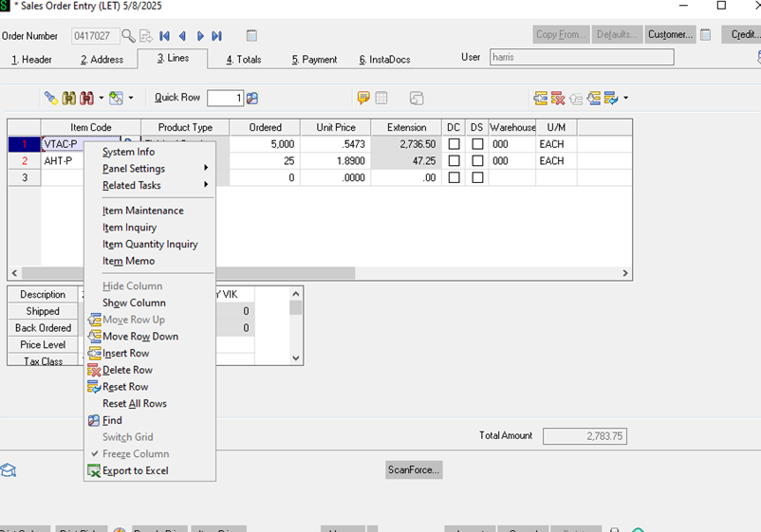Image resolution: width=761 pixels, height=532 pixels.
Task: Click the Order Number lookup magnifier icon
Action: pyautogui.click(x=129, y=36)
